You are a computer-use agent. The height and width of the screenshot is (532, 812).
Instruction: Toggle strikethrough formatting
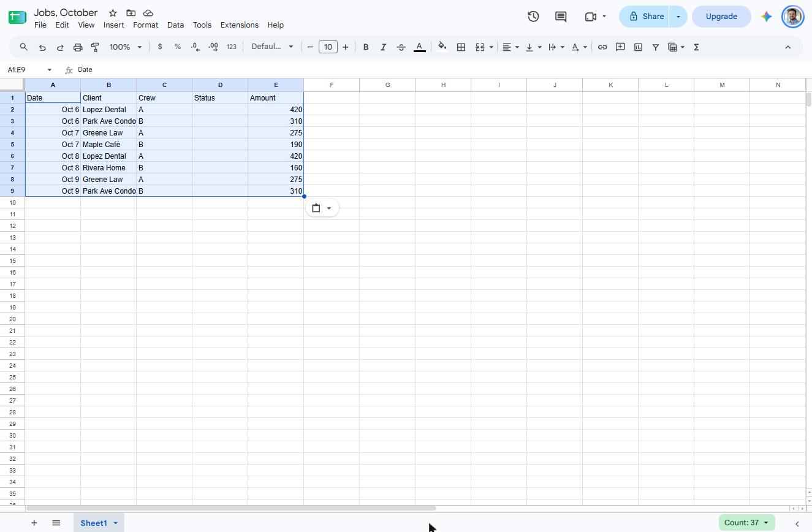tap(401, 47)
